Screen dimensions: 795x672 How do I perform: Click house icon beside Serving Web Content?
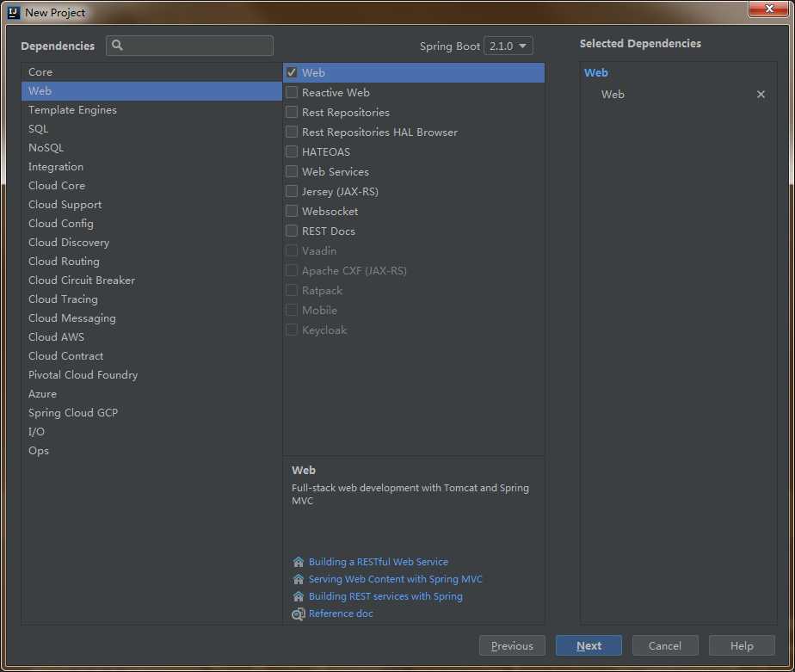coord(298,579)
